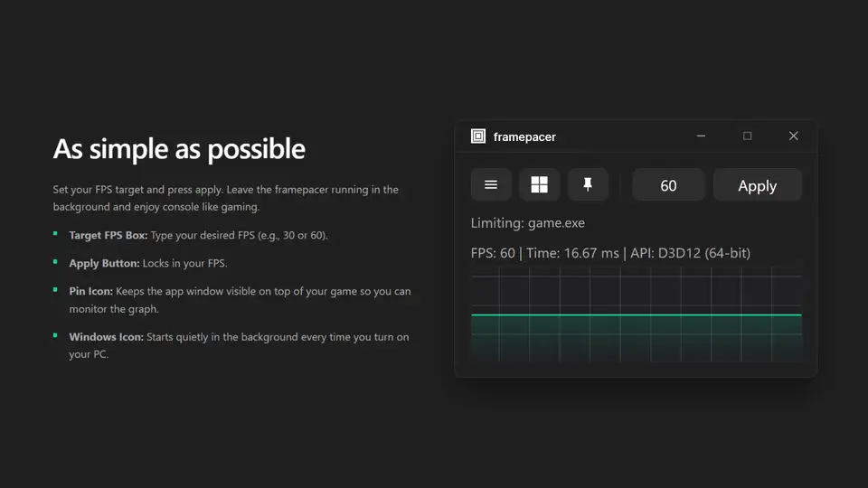
Task: Click the 'Limiting: game.exe' status text
Action: (527, 223)
